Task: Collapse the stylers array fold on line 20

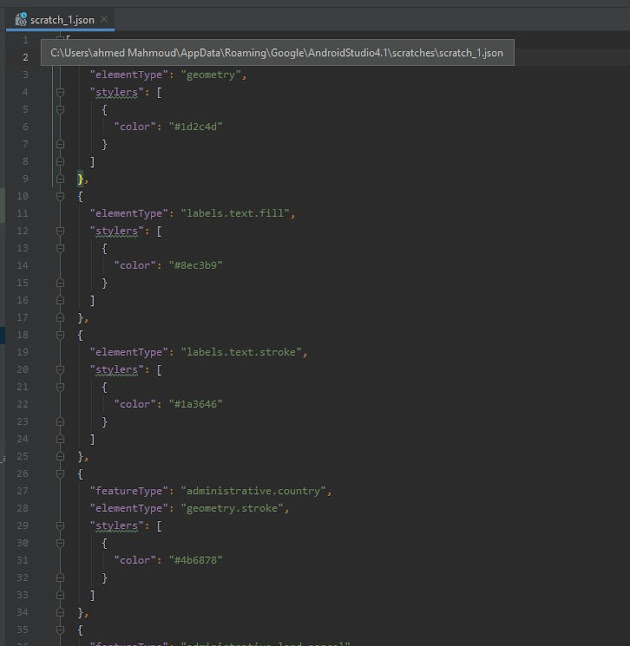Action: click(x=60, y=370)
